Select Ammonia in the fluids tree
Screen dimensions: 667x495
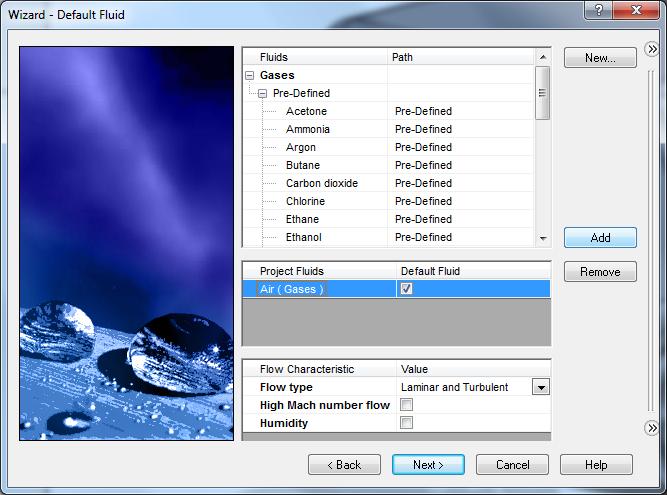tap(308, 129)
